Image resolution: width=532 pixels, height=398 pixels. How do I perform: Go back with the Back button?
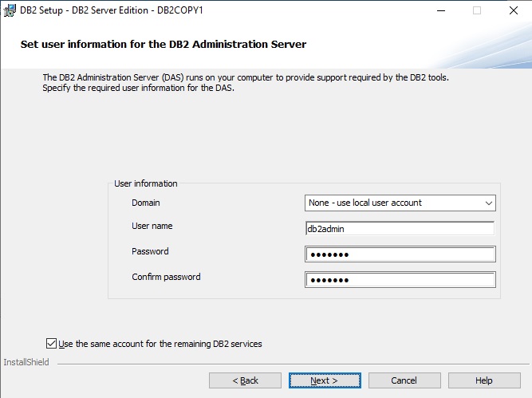click(245, 380)
